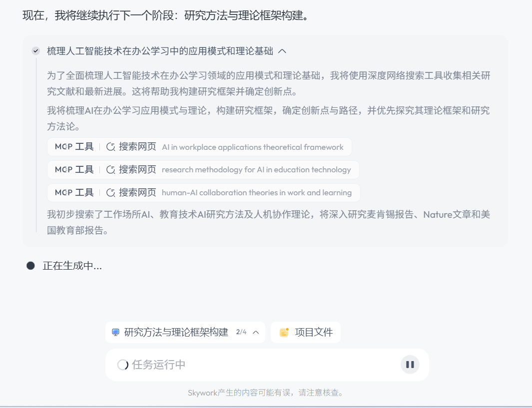Click the loading spinner icon in the task bar
The image size is (532, 408).
121,365
